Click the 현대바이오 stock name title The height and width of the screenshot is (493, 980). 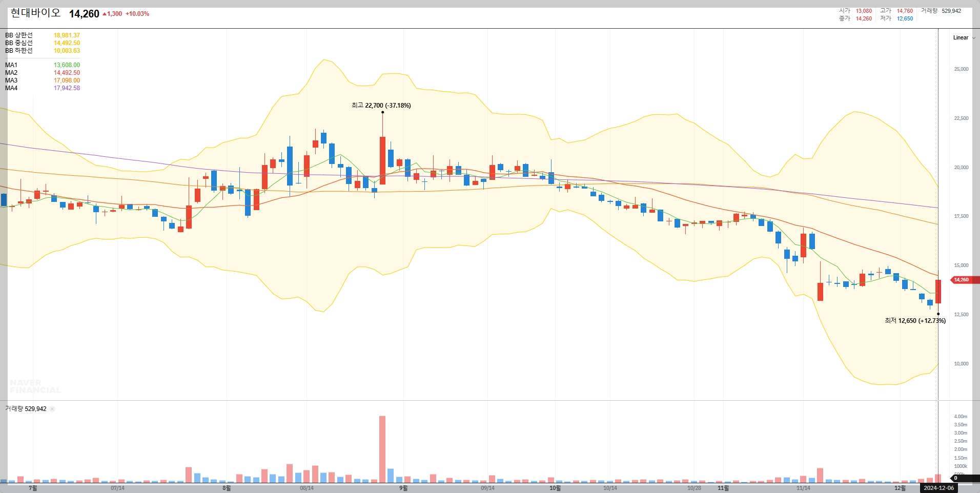(35, 13)
